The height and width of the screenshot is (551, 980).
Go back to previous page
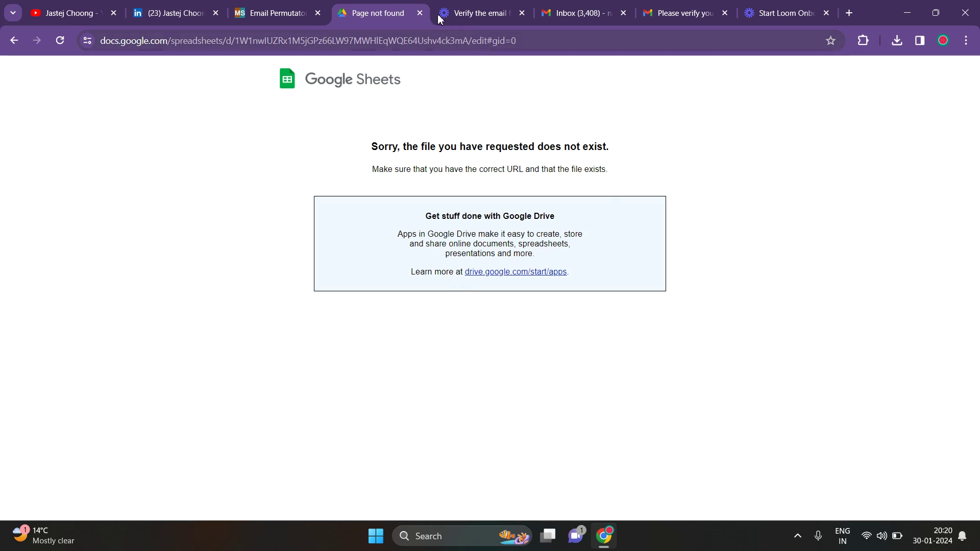[14, 40]
